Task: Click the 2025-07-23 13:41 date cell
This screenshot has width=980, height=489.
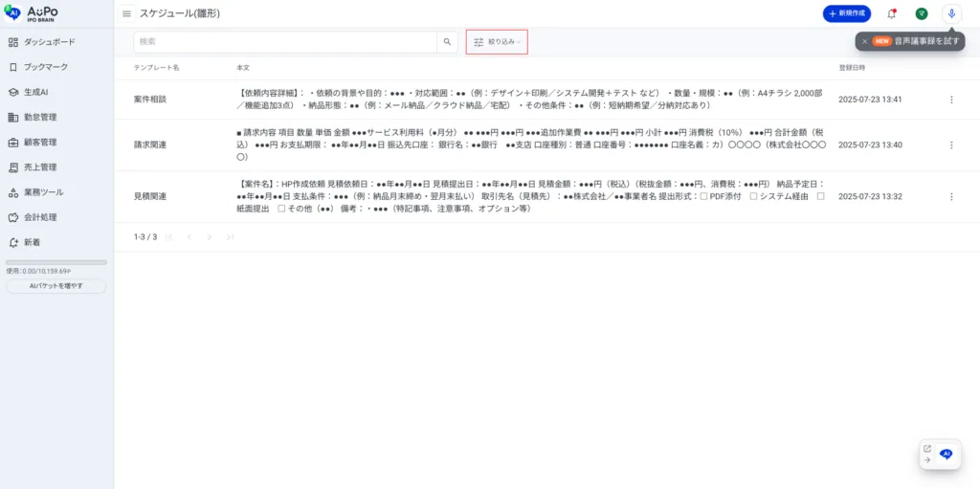Action: (870, 100)
